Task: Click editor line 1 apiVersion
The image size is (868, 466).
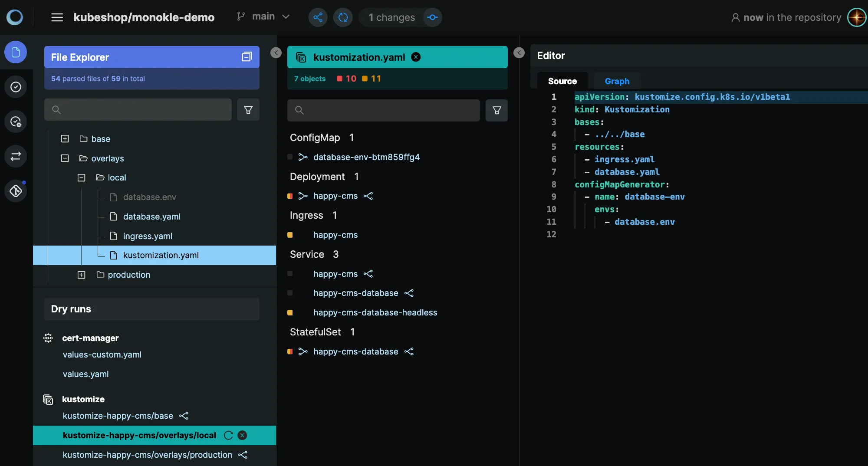Action: tap(682, 97)
